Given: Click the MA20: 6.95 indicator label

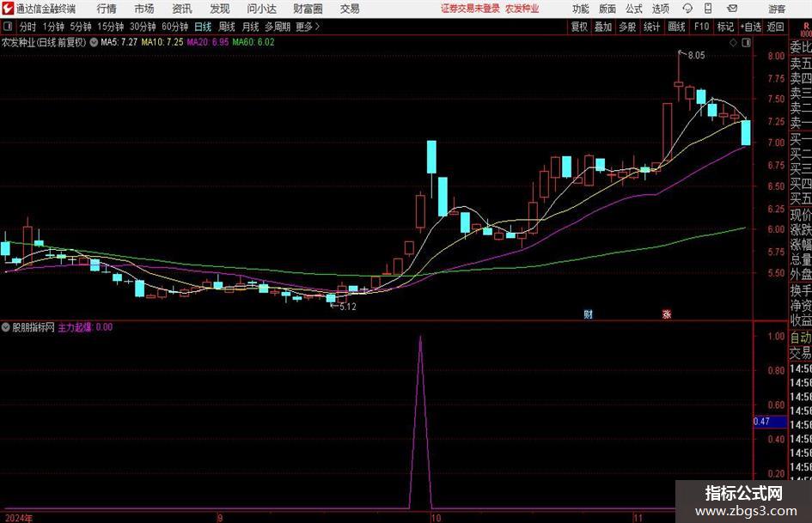Looking at the screenshot, I should coord(208,42).
